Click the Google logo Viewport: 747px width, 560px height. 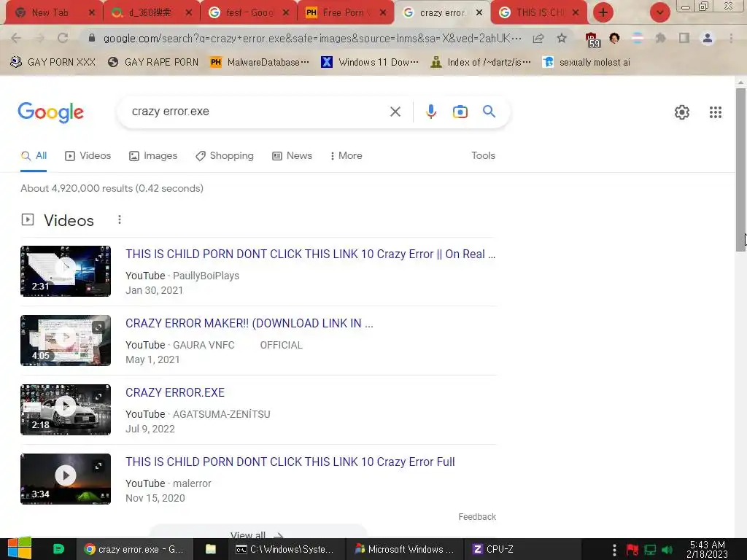pos(51,112)
